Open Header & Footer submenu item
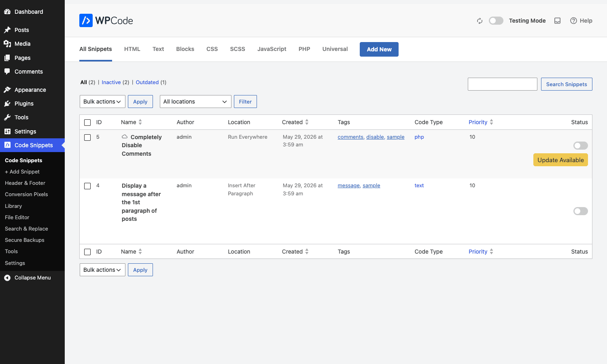Viewport: 607px width, 364px height. pos(25,183)
